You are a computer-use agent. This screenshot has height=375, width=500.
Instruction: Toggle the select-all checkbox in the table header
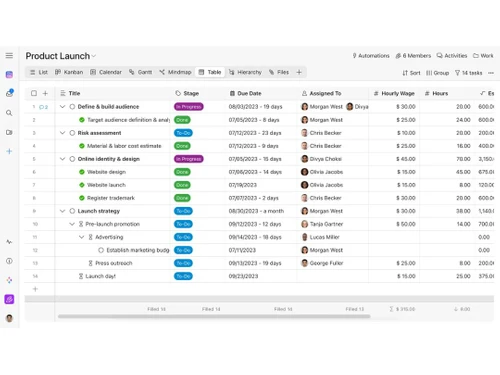coord(34,93)
